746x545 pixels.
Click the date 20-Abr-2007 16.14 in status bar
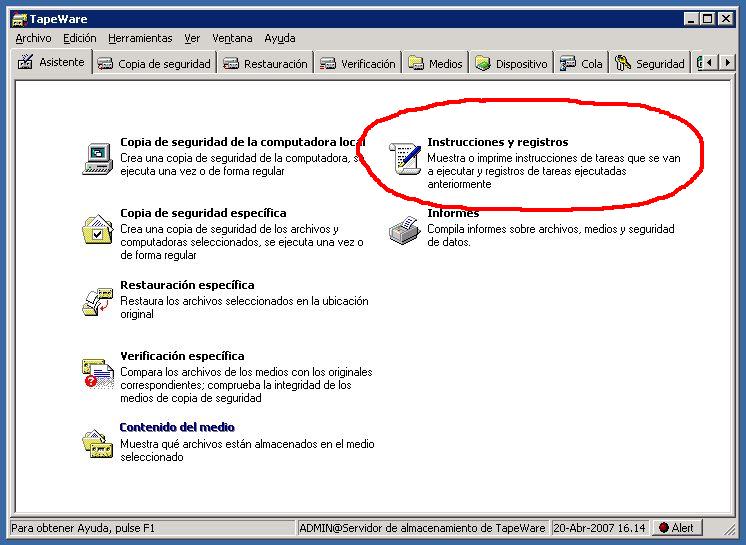click(599, 528)
